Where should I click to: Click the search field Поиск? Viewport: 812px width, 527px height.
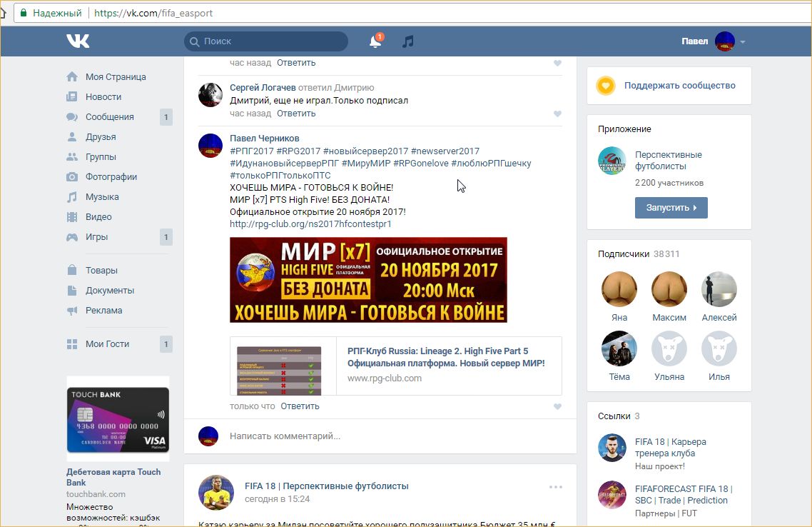click(x=266, y=41)
